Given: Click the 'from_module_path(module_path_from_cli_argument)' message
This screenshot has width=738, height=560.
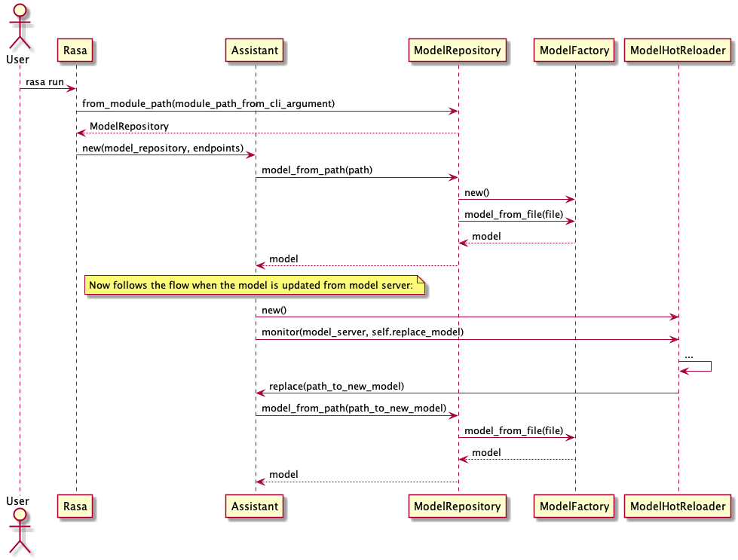Looking at the screenshot, I should tap(209, 103).
